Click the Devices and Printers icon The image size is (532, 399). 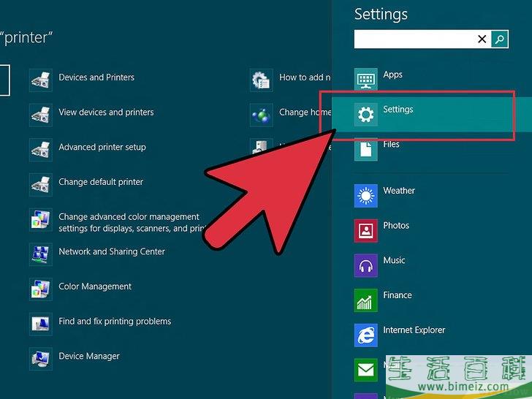41,80
